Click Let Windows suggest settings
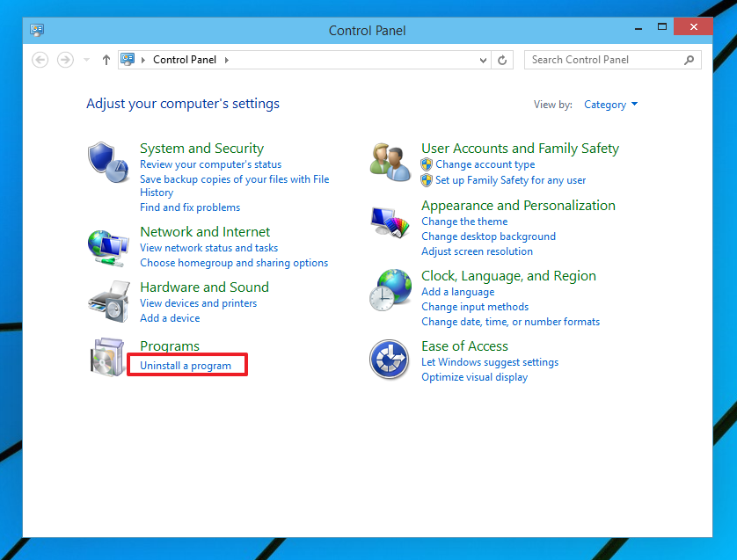Screen dimensions: 737x560 (490, 362)
